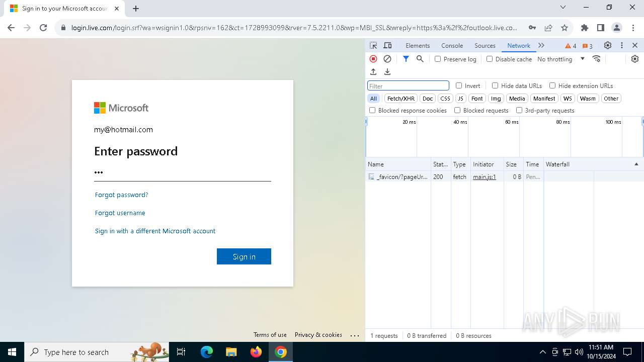Show the 4 warnings indicator
The width and height of the screenshot is (644, 362).
(571, 46)
